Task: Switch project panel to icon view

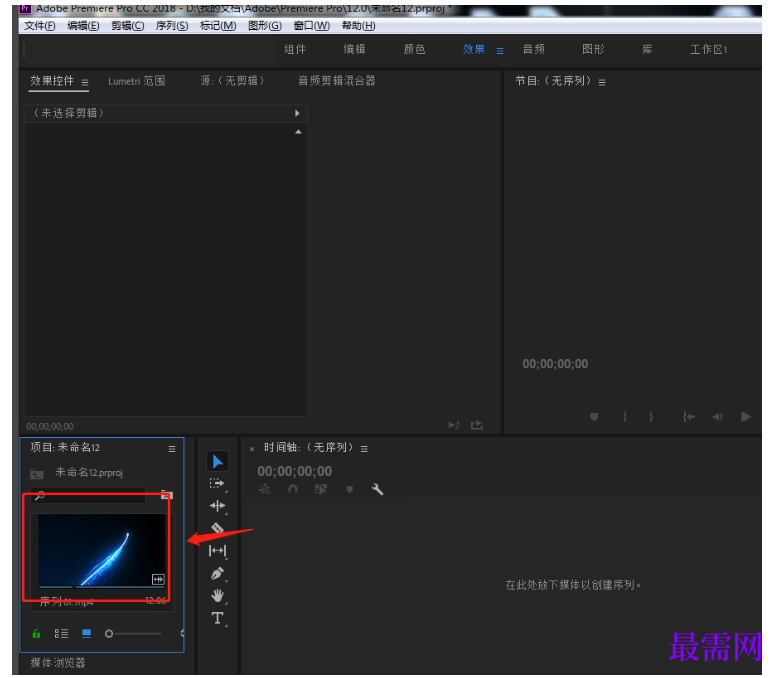Action: 87,634
